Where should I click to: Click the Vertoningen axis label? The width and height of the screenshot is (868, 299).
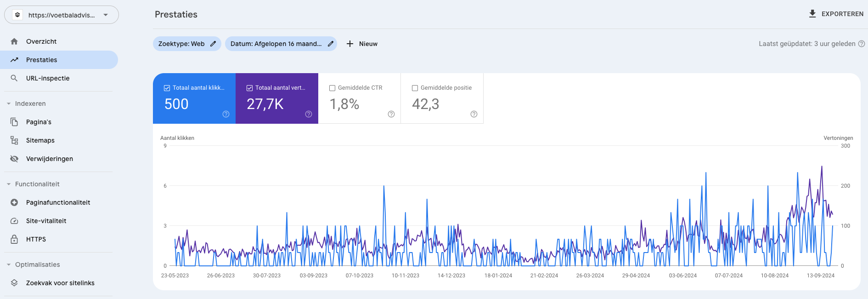tap(838, 138)
